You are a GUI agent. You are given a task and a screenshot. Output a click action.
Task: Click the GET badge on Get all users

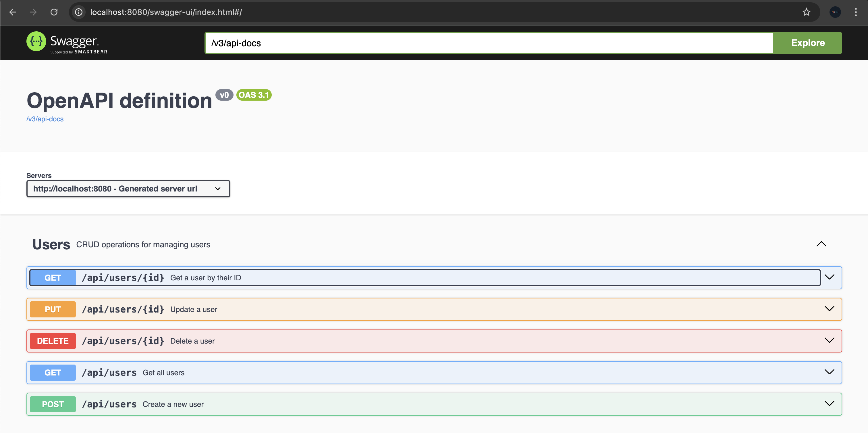[x=53, y=372]
